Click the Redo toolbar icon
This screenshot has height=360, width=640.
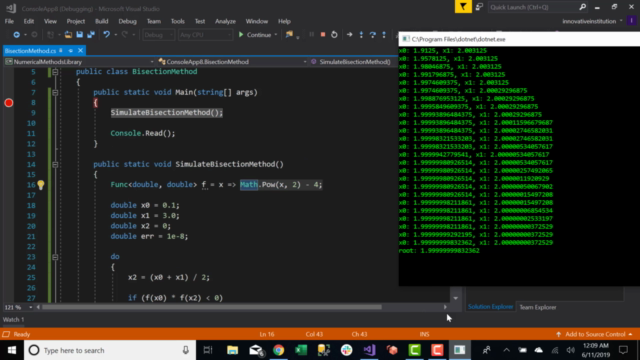[x=124, y=35]
